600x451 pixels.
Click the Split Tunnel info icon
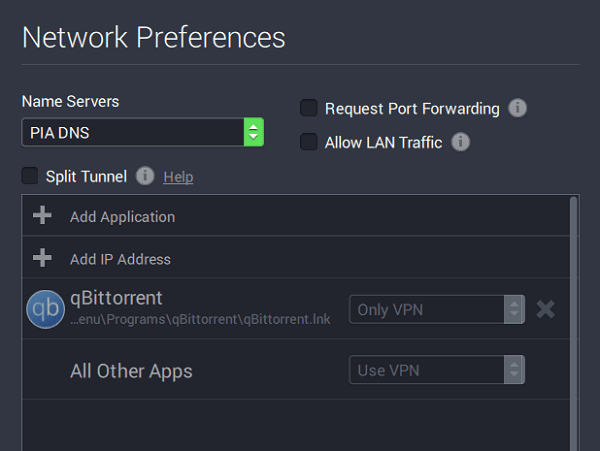pos(145,176)
